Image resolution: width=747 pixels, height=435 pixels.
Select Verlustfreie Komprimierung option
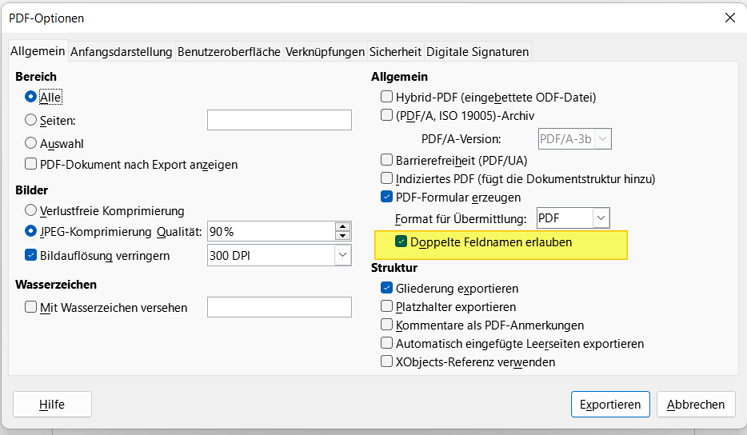click(x=31, y=210)
